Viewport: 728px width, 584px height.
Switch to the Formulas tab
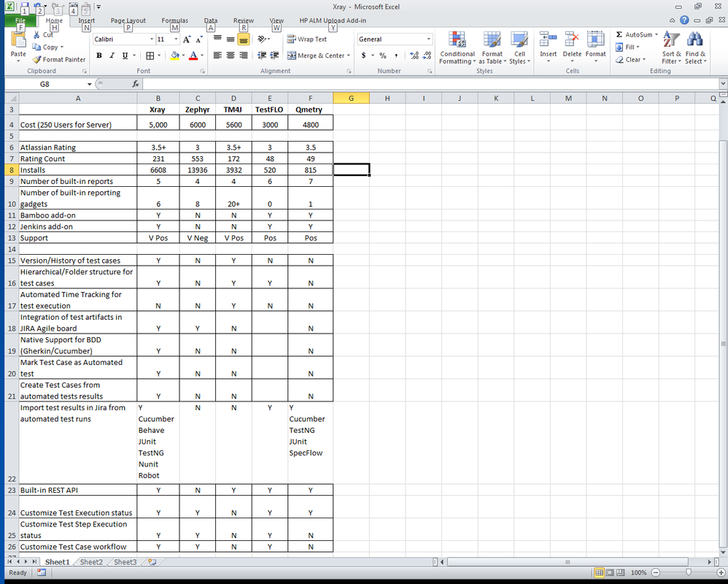pyautogui.click(x=175, y=20)
